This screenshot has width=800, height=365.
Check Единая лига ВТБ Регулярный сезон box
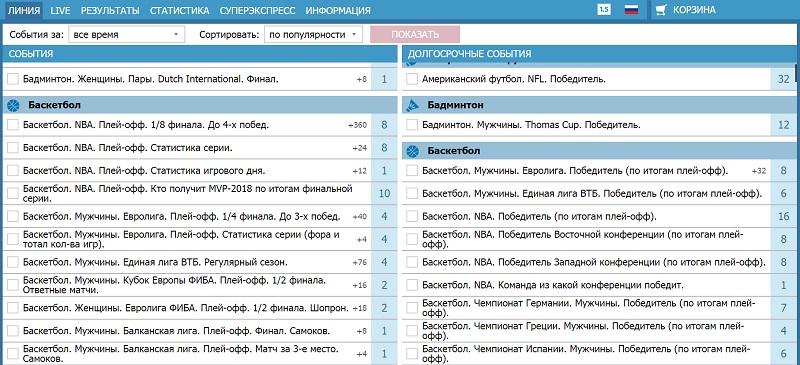(13, 262)
